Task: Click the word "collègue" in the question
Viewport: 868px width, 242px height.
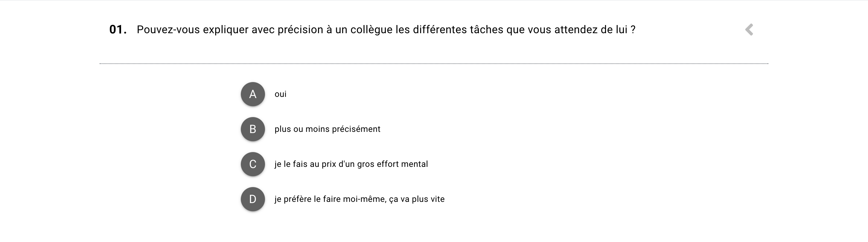Action: click(371, 30)
